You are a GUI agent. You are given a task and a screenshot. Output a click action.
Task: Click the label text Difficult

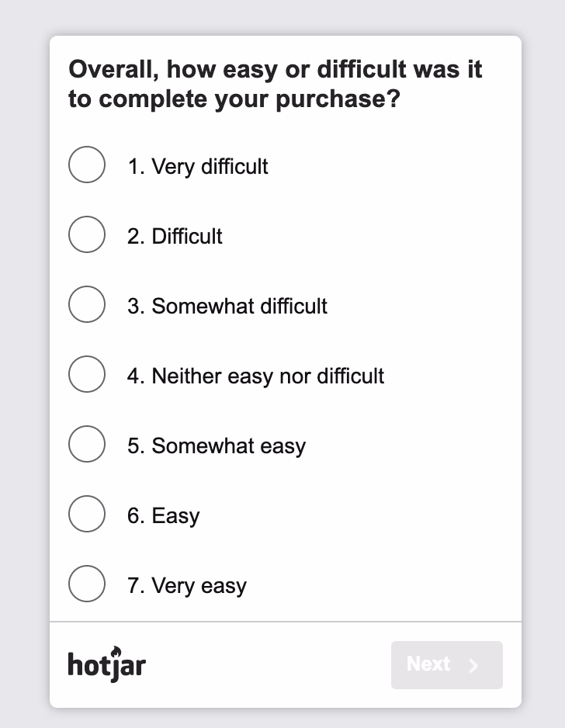(x=175, y=236)
